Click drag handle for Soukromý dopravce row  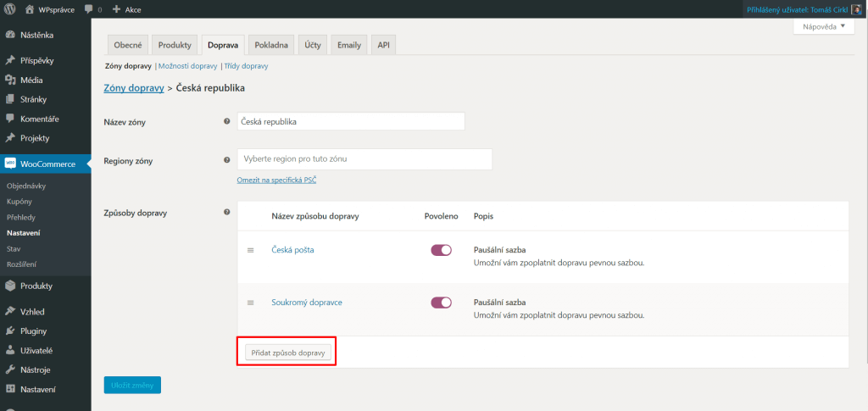pos(250,303)
